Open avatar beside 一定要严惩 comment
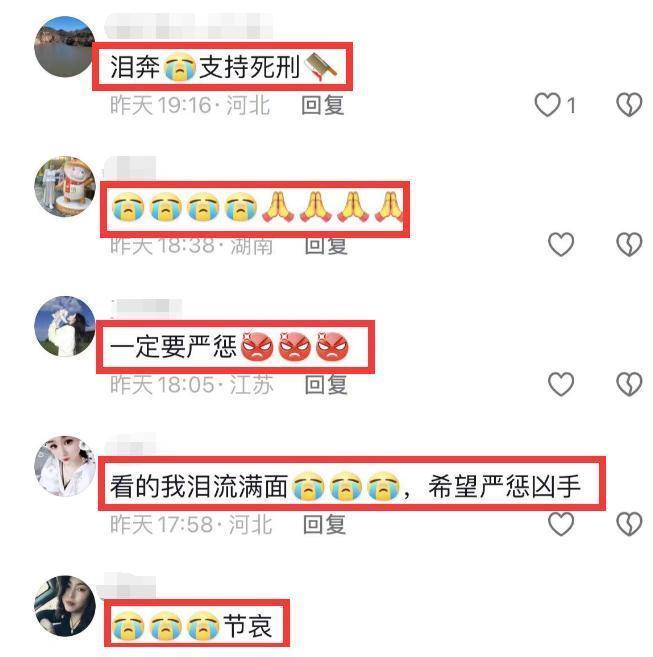Screen dimensions: 653x657 tap(65, 326)
